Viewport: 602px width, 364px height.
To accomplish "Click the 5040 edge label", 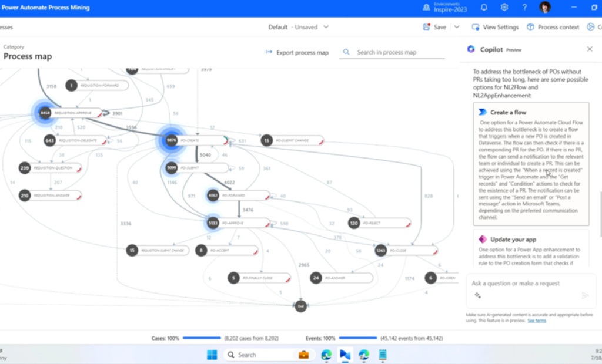I will click(x=205, y=155).
